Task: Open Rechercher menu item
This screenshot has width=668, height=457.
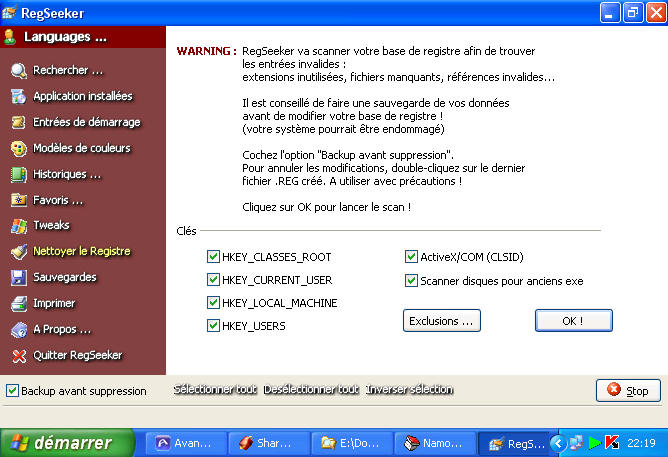Action: pos(68,70)
